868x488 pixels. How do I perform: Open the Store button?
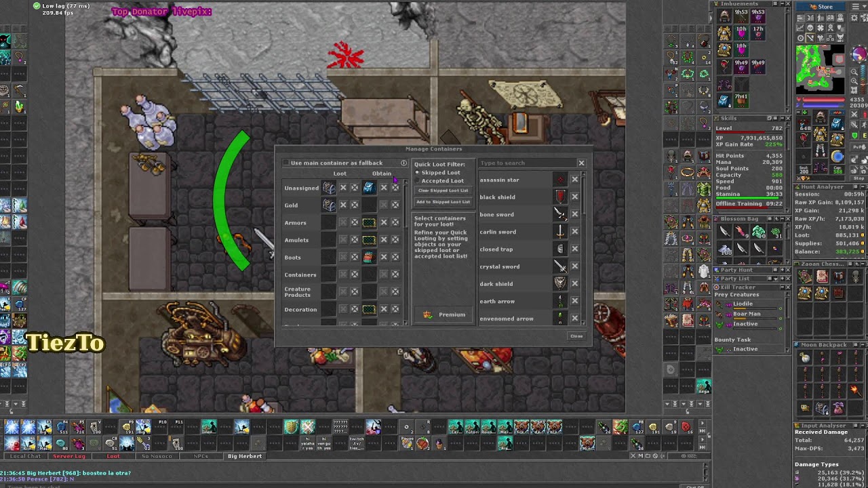click(x=821, y=7)
